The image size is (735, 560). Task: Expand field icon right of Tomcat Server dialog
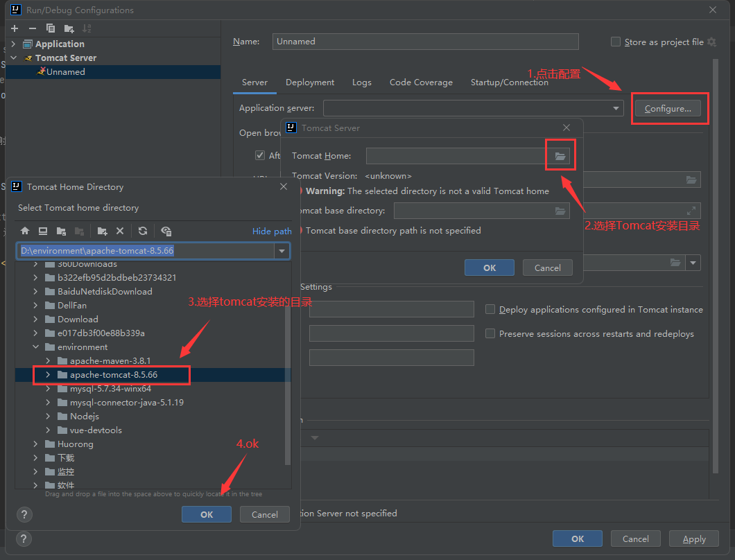[691, 211]
